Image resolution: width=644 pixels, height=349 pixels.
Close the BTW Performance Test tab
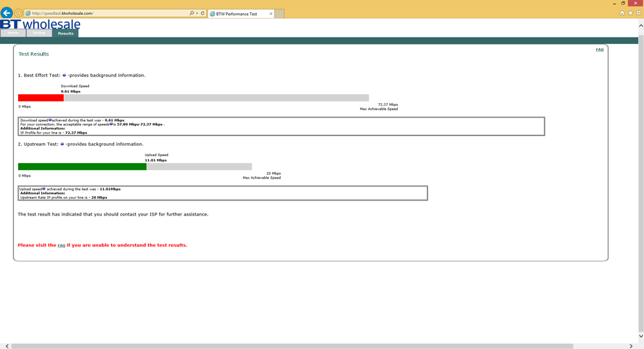coord(271,14)
